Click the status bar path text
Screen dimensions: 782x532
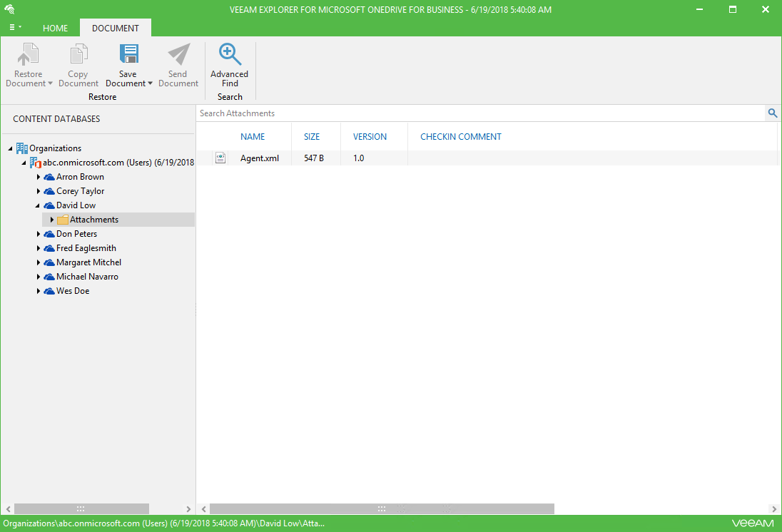163,523
